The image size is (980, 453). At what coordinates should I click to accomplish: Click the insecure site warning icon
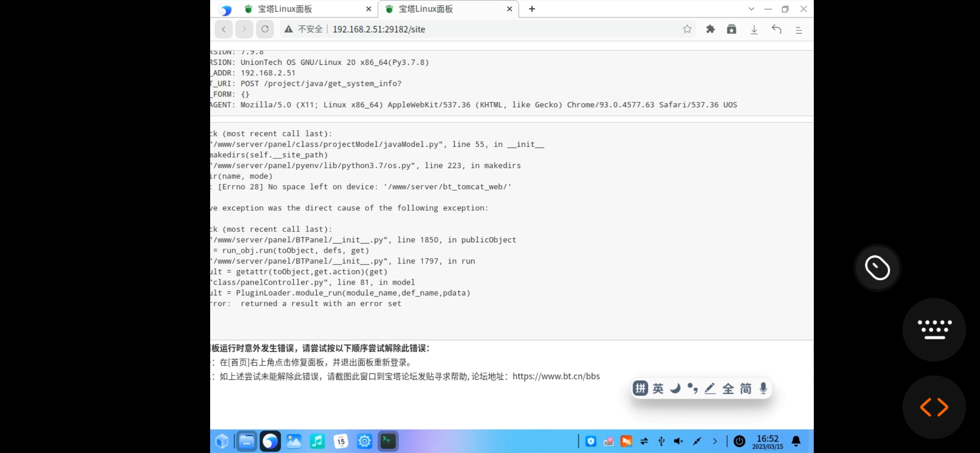point(288,29)
